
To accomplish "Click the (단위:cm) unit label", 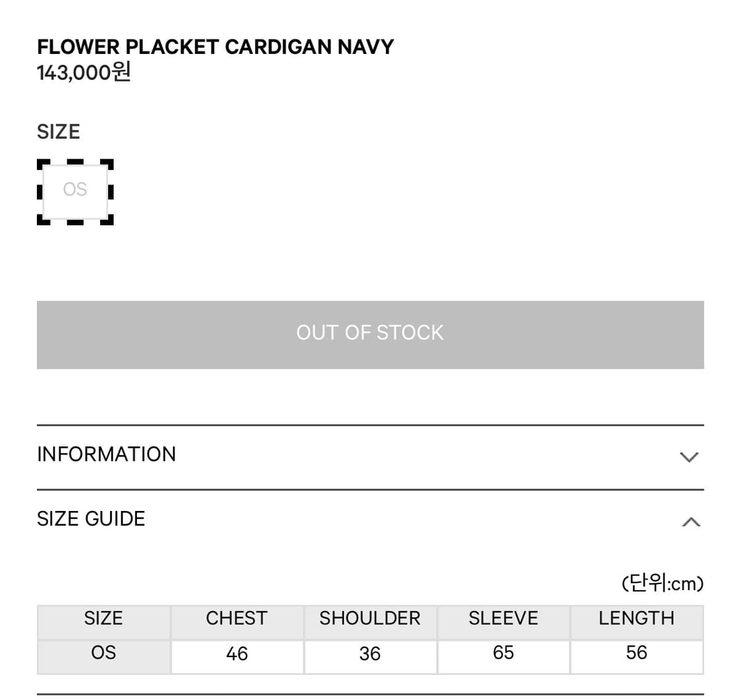I will [x=662, y=583].
